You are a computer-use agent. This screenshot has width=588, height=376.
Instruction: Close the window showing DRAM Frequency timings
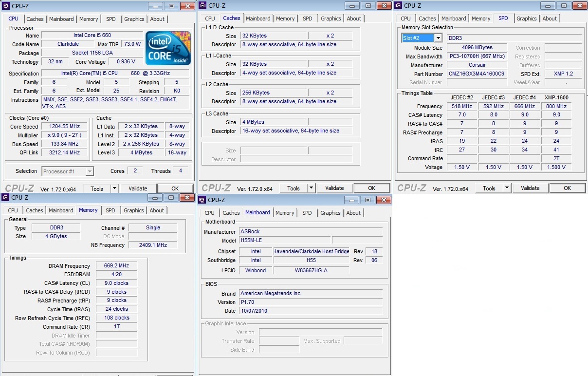pyautogui.click(x=187, y=198)
